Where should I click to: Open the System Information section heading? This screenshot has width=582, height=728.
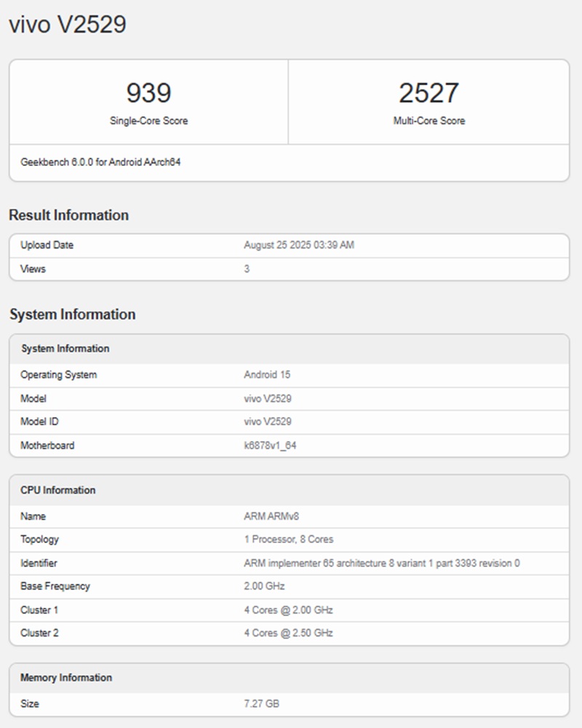coord(72,314)
